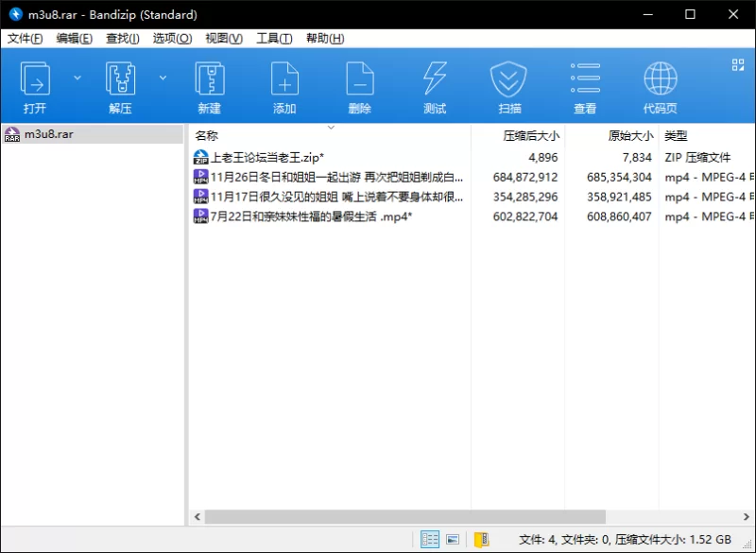Click the 解压 (Extract) toolbar icon
This screenshot has width=756, height=553.
tap(120, 78)
